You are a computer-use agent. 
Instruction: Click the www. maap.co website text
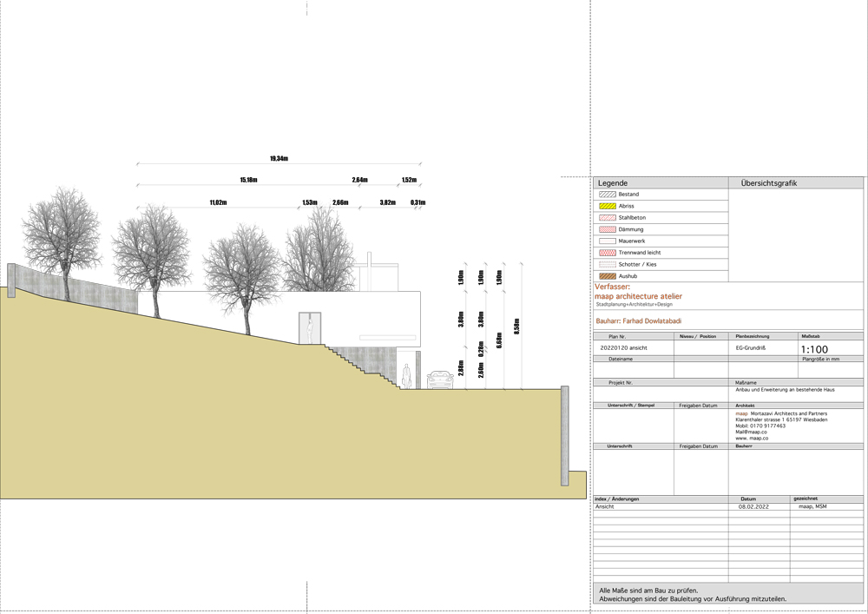click(753, 439)
